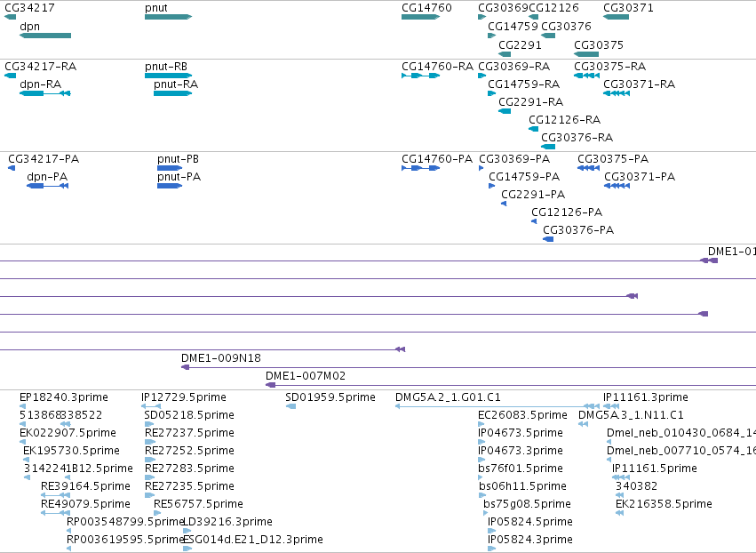The image size is (756, 553).
Task: Click the bs76f01.5prime EST label
Action: pyautogui.click(x=521, y=469)
